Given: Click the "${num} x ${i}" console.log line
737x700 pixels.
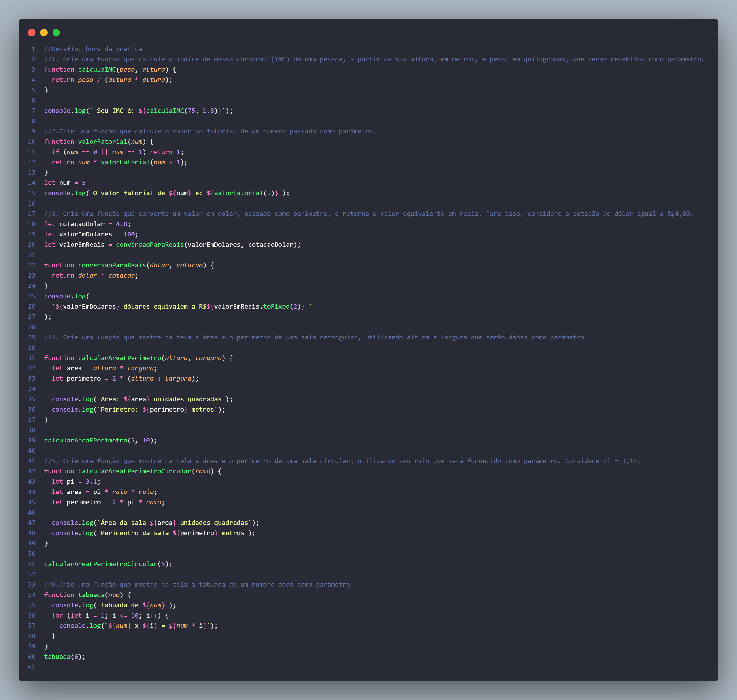Looking at the screenshot, I should click(138, 626).
